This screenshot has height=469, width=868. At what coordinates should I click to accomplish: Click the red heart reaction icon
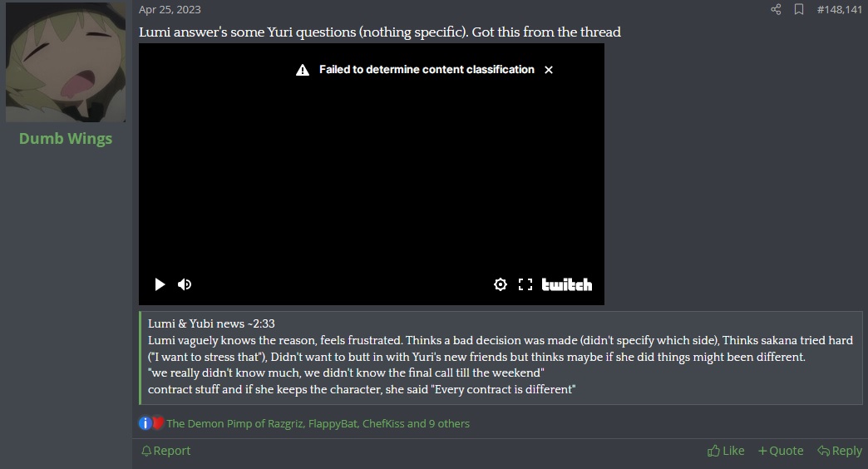click(x=158, y=423)
